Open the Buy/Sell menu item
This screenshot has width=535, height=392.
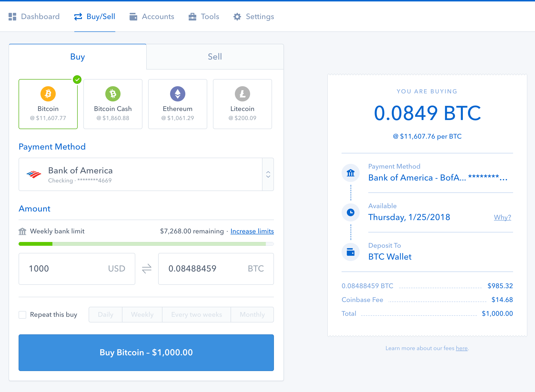coord(95,17)
